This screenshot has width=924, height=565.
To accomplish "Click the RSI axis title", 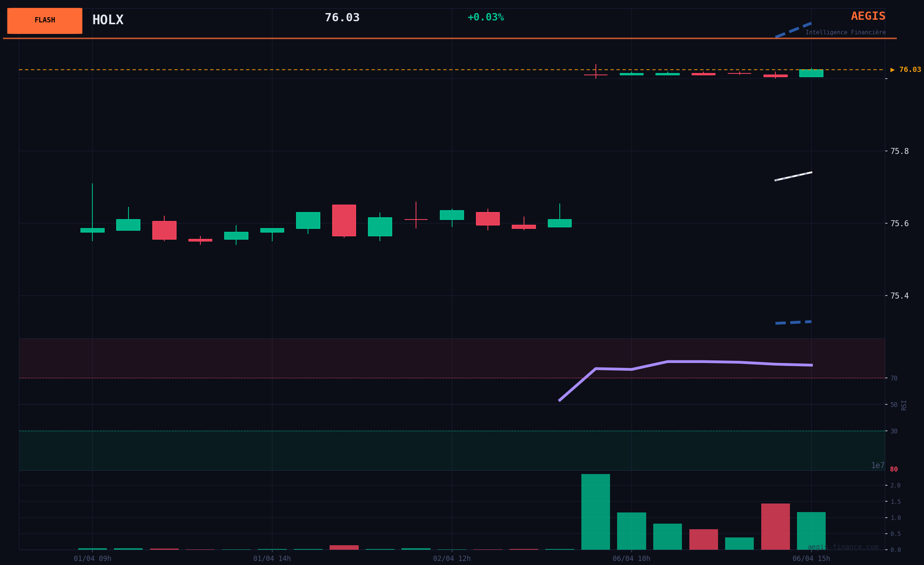I will (904, 405).
